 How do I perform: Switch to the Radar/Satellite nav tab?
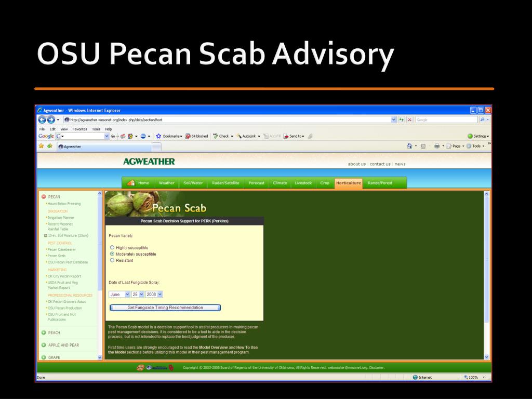(x=225, y=182)
